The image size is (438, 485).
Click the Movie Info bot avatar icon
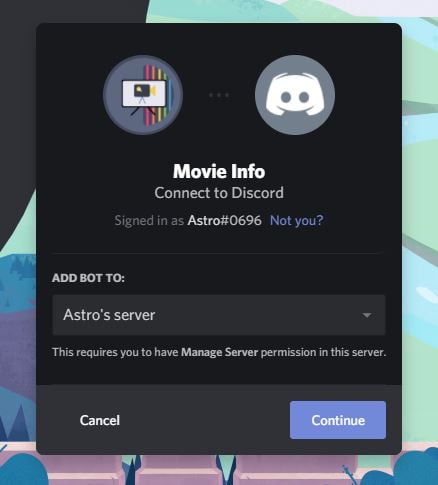[143, 95]
